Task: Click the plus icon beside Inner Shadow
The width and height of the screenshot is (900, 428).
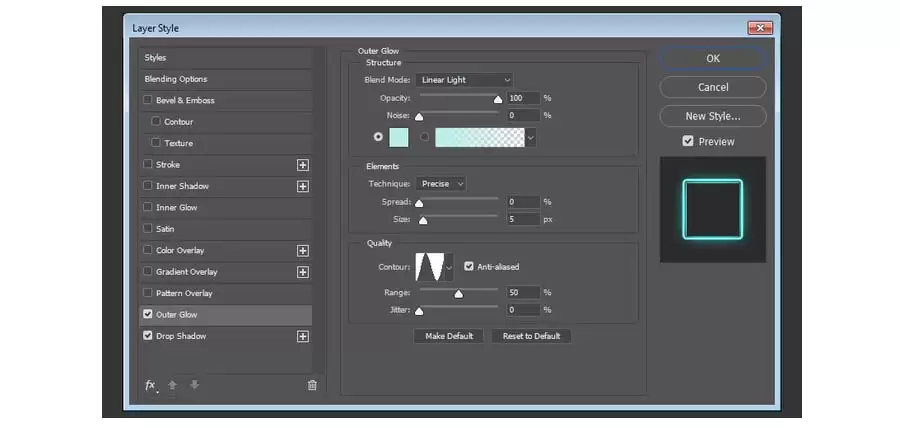Action: [302, 186]
